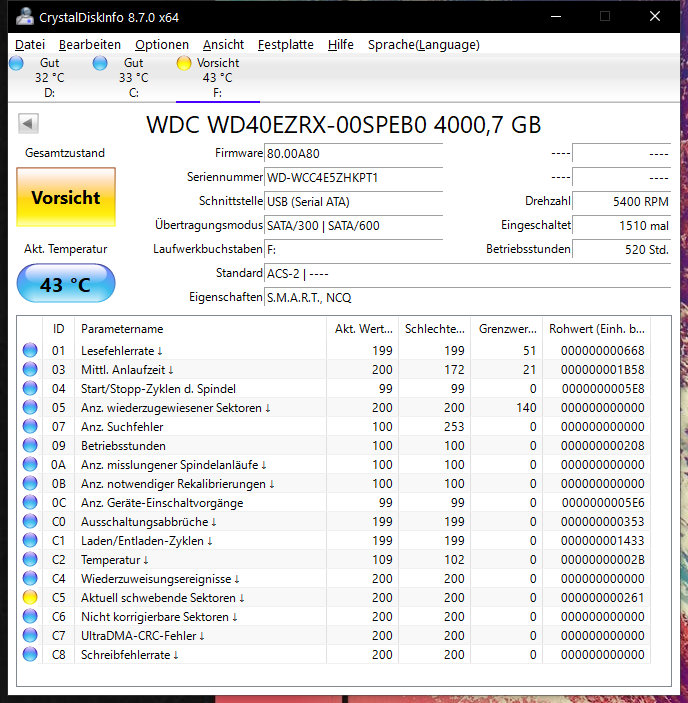Click the Schlechte... column header
This screenshot has height=703, width=688.
[435, 329]
